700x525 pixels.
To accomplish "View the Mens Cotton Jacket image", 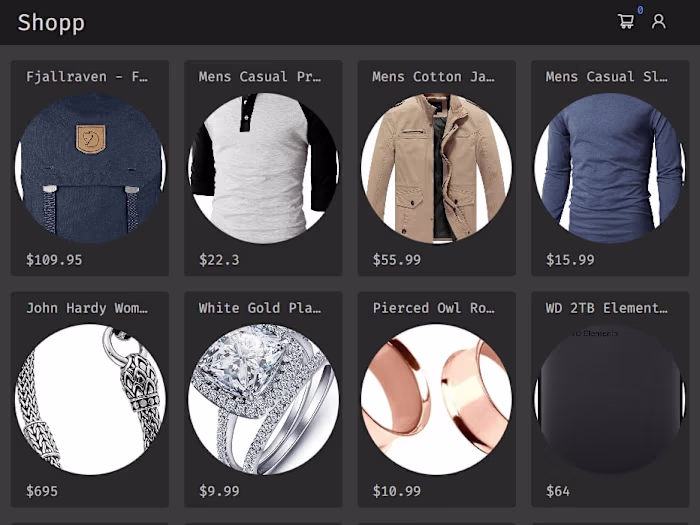I will 437,168.
